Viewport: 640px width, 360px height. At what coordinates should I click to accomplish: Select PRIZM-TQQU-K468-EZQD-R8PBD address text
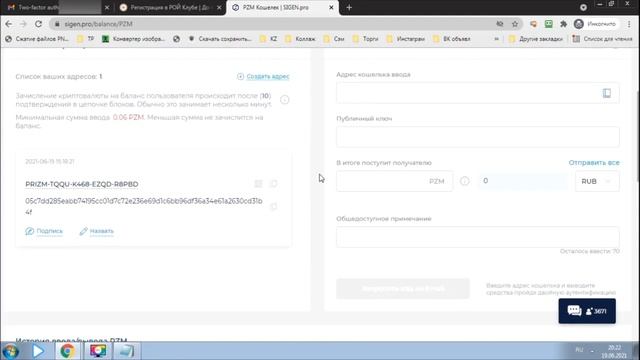point(82,184)
